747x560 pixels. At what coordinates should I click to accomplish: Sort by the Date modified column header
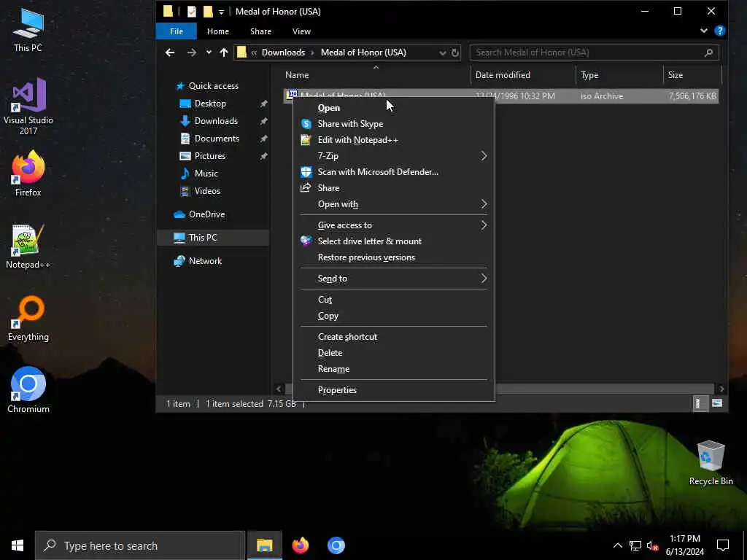coord(523,75)
